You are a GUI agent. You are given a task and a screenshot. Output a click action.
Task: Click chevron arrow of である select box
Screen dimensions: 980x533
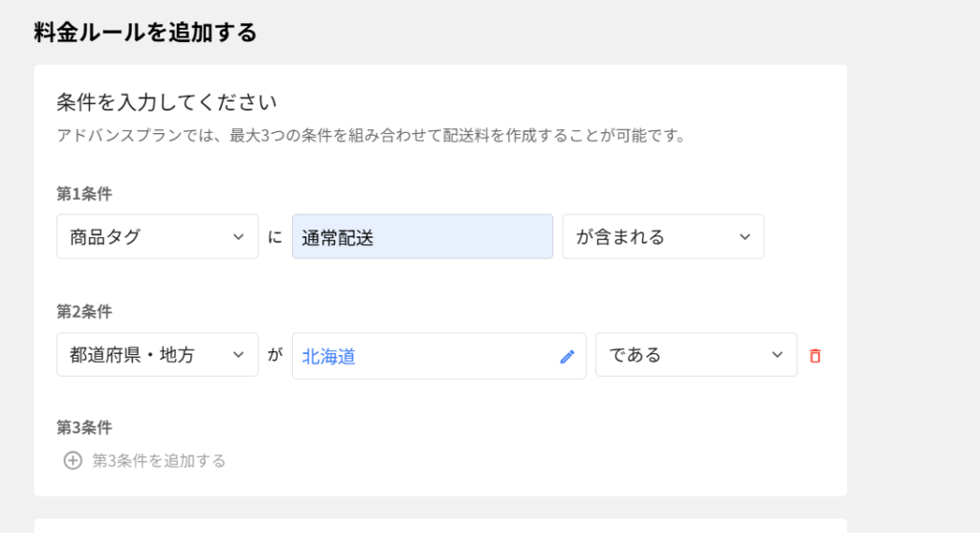point(777,355)
